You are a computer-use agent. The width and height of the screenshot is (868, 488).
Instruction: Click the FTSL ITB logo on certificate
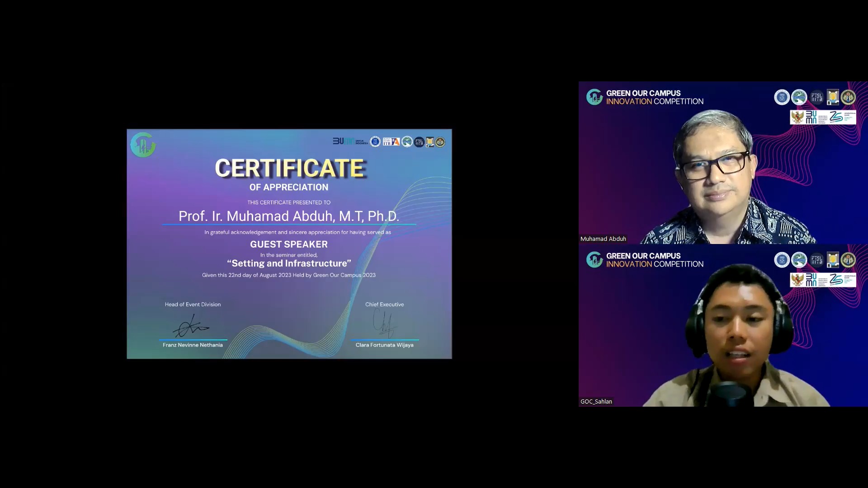click(419, 142)
